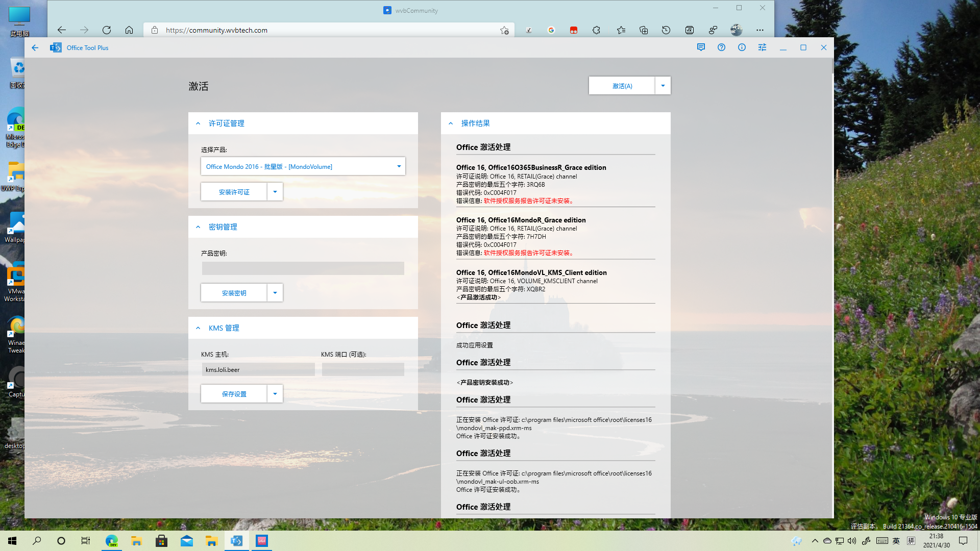Open taskbar search magnifier

37,541
